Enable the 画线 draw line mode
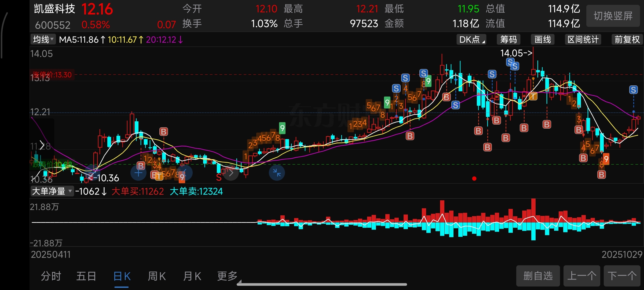 coord(543,40)
